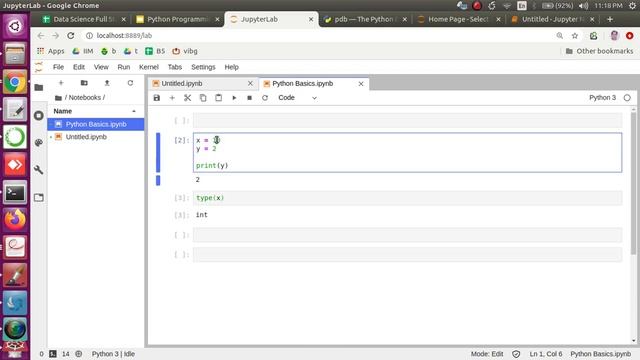Click the trusted notebook shield icon
This screenshot has width=640, height=360.
point(516,354)
